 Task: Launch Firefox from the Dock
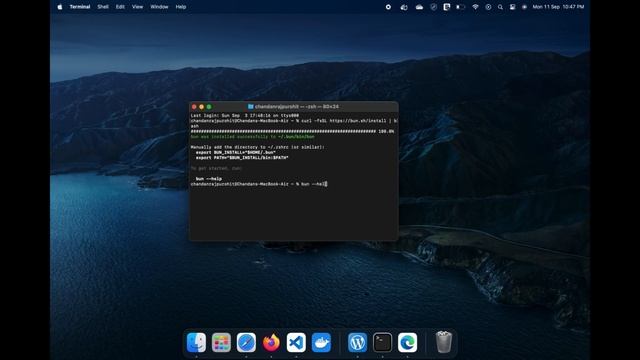[271, 342]
